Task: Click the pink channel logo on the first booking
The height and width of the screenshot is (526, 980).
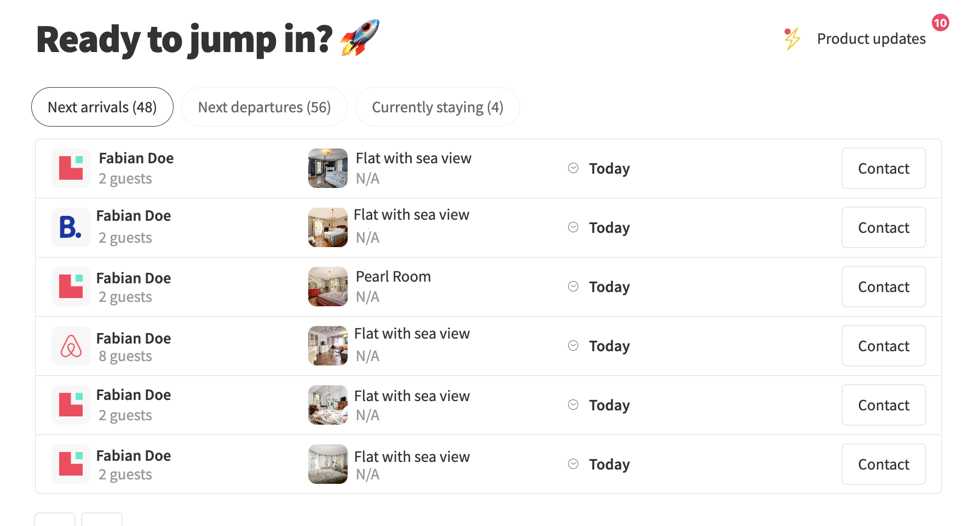Action: [71, 168]
